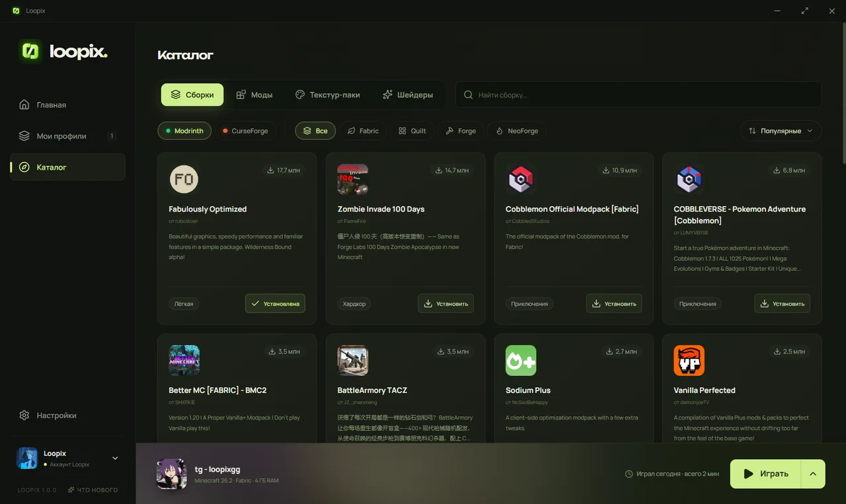The width and height of the screenshot is (846, 504).
Task: Open Better MC [FABRIC] - BMC2 title
Action: pyautogui.click(x=218, y=390)
